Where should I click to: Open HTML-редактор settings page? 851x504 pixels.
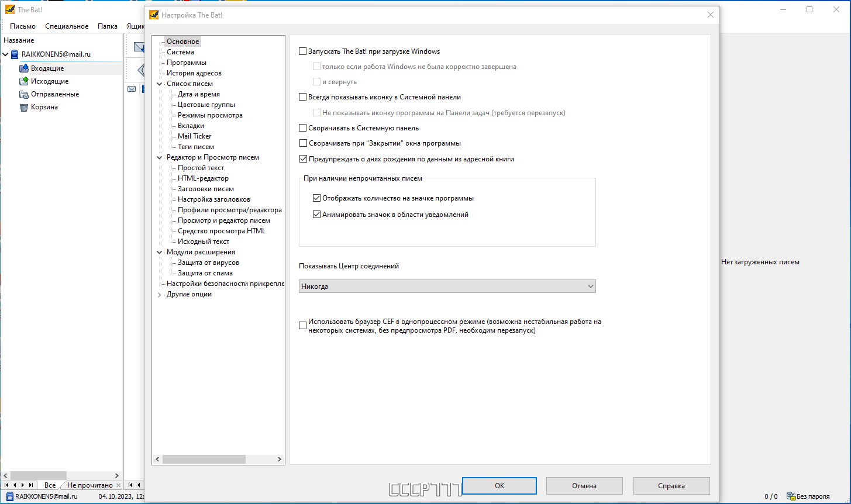point(203,178)
